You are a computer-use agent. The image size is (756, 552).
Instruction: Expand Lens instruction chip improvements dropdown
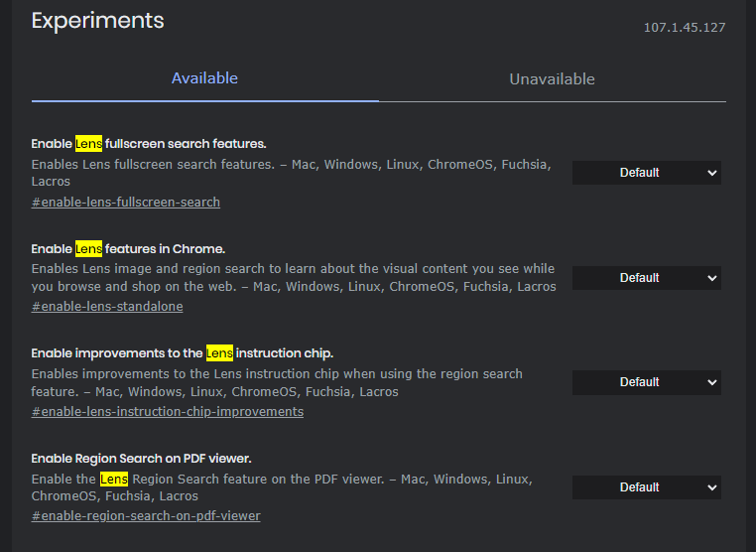tap(647, 382)
